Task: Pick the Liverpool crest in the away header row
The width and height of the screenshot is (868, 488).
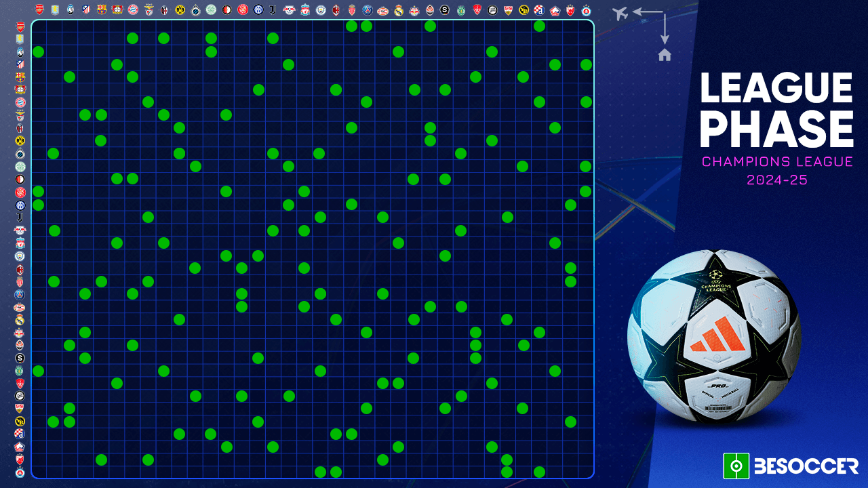Action: click(x=304, y=10)
